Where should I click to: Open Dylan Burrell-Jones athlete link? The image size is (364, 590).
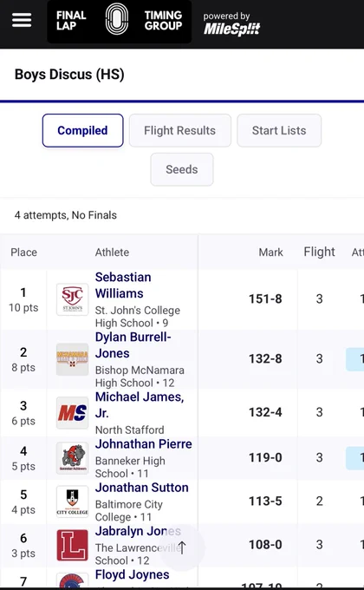coord(133,345)
